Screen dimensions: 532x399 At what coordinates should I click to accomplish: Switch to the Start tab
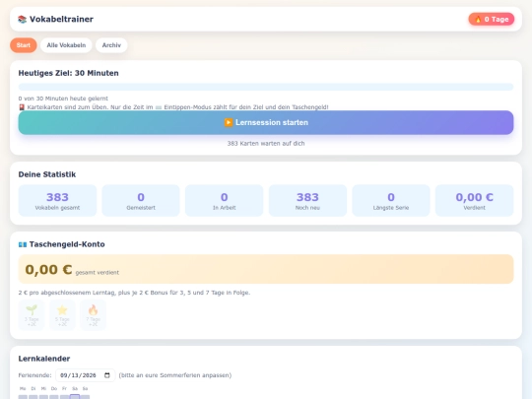24,45
